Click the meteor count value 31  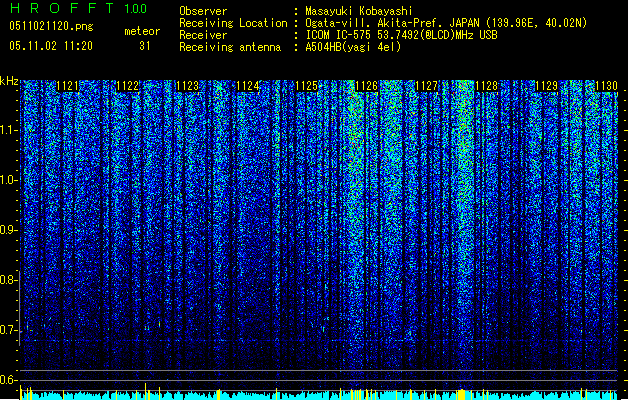pyautogui.click(x=145, y=46)
